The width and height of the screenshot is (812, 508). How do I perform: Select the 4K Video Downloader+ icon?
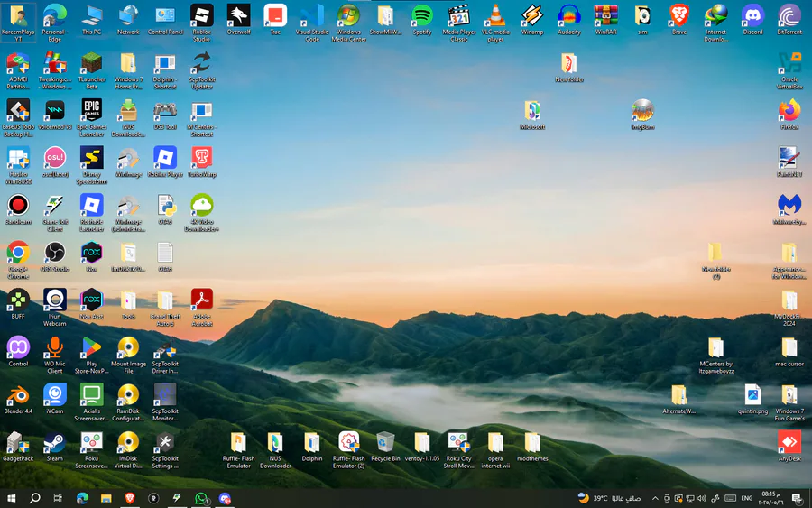click(202, 212)
